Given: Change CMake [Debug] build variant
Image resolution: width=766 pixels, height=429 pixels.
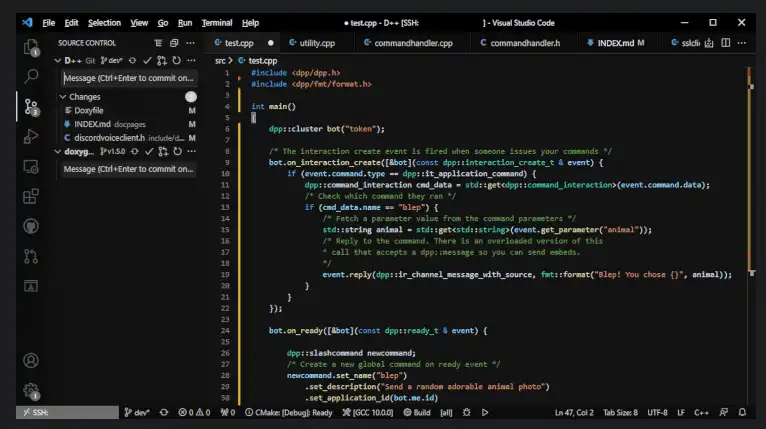Looking at the screenshot, I should pyautogui.click(x=289, y=412).
